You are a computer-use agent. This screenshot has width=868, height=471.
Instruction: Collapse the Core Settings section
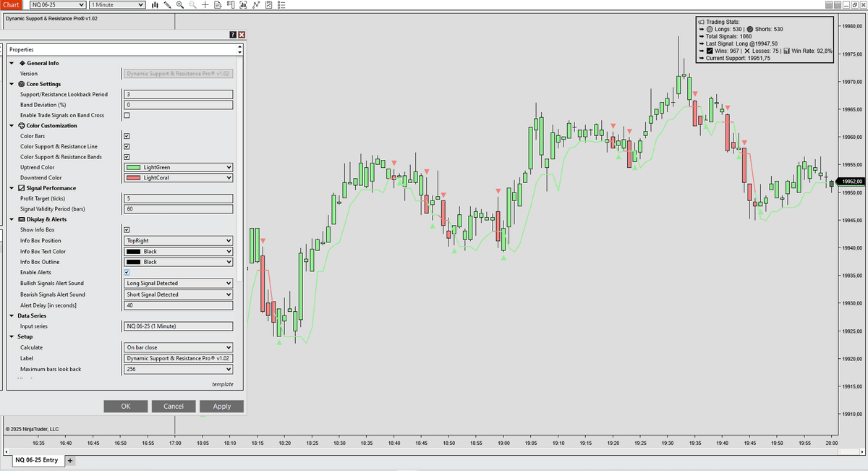pyautogui.click(x=12, y=84)
